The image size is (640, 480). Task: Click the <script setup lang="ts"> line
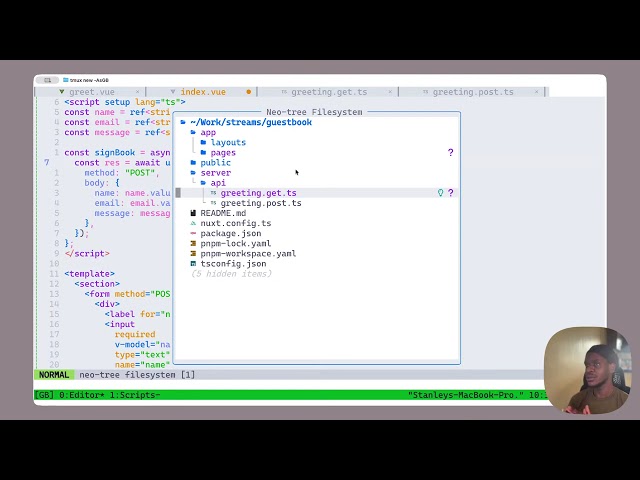click(124, 102)
